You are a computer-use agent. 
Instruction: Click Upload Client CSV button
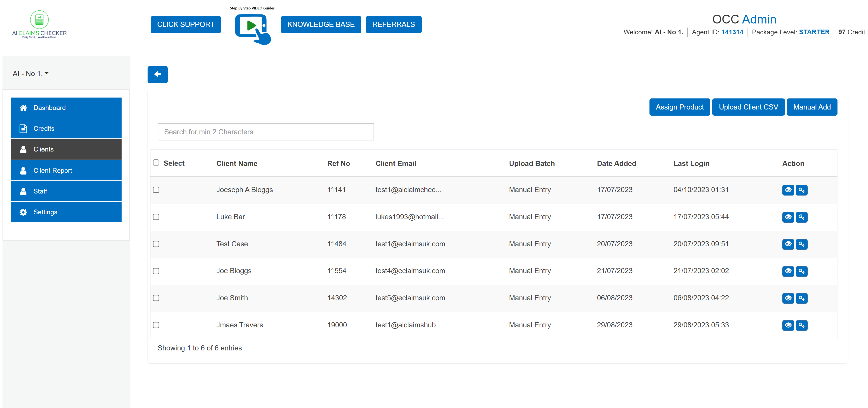pos(748,107)
